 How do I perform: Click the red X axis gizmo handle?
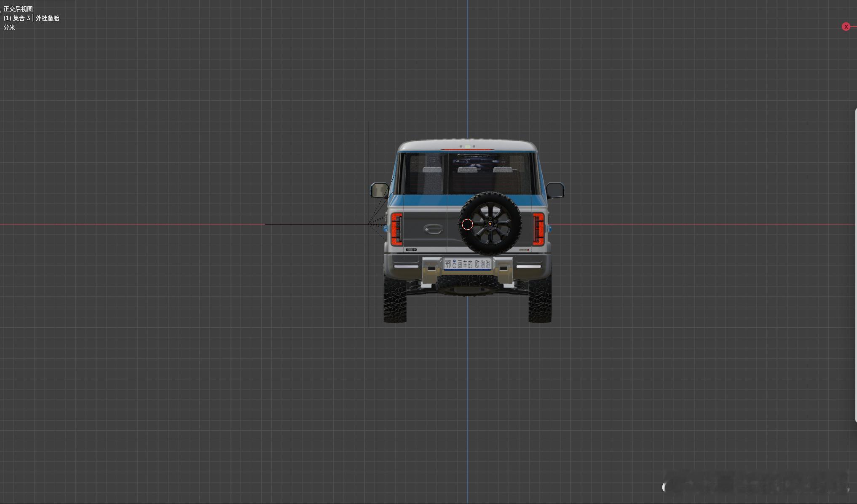(x=846, y=27)
